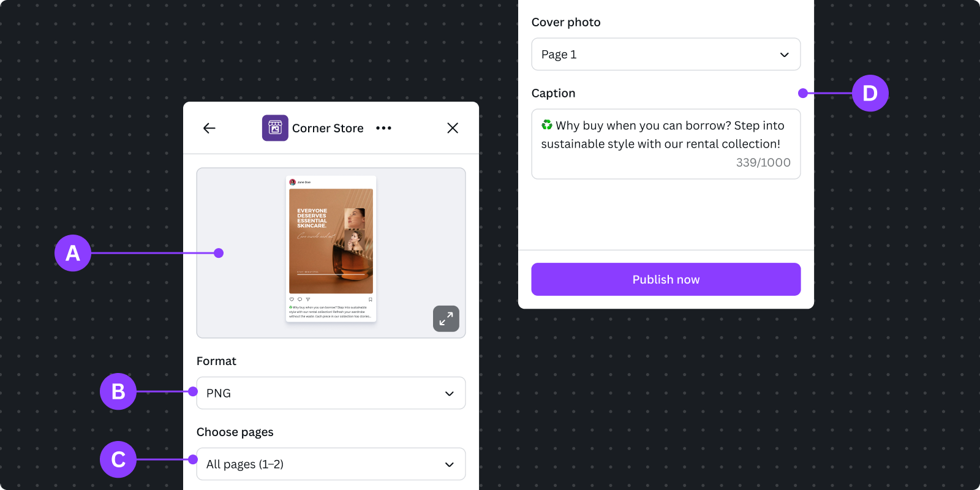Click the annotation marker labeled A
This screenshot has height=490, width=980.
tap(73, 253)
